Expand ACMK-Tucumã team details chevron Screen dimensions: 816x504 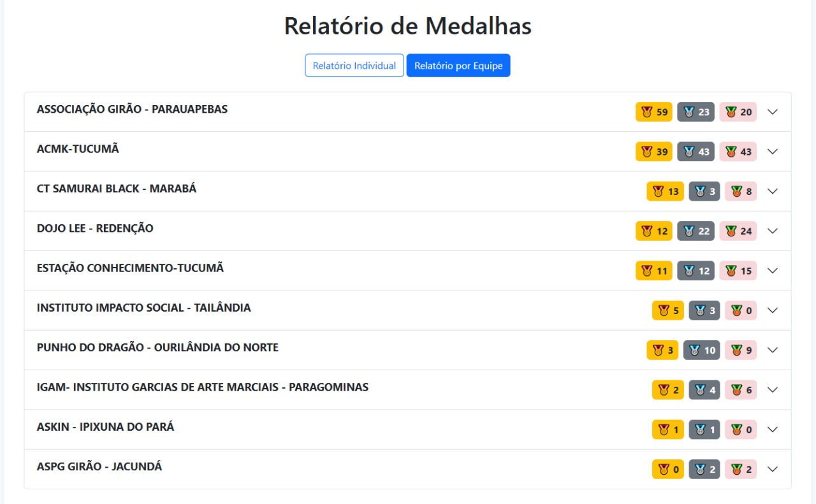click(773, 152)
